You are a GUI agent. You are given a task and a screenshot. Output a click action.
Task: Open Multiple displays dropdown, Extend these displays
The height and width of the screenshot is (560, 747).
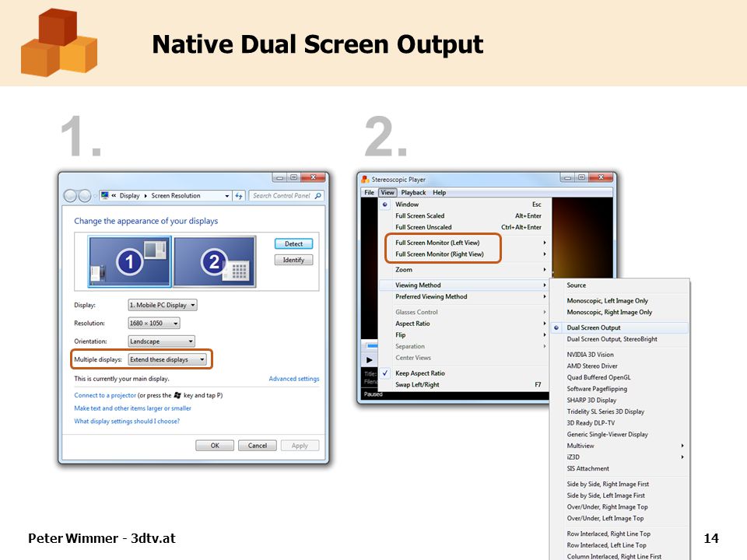167,359
